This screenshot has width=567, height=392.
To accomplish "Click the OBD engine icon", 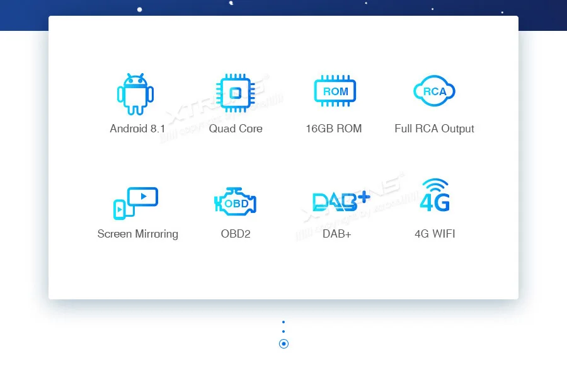I will (x=236, y=202).
